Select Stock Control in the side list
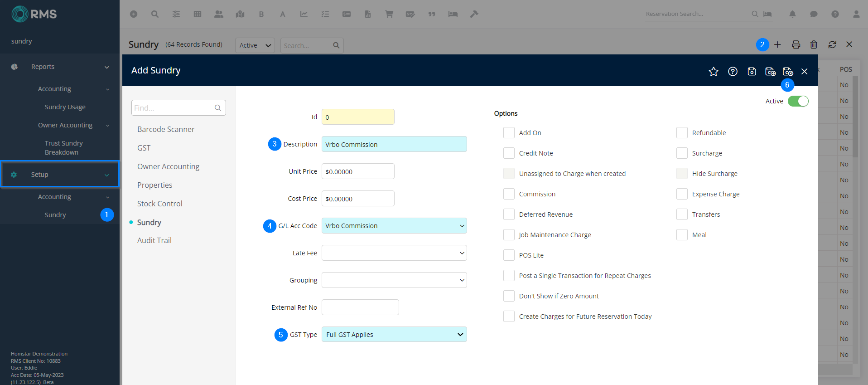 (159, 204)
